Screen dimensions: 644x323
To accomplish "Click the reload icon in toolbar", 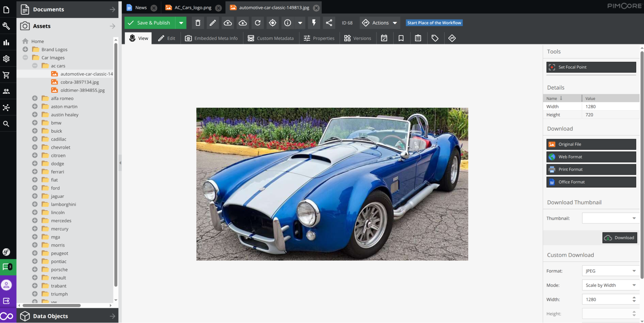I will click(258, 23).
